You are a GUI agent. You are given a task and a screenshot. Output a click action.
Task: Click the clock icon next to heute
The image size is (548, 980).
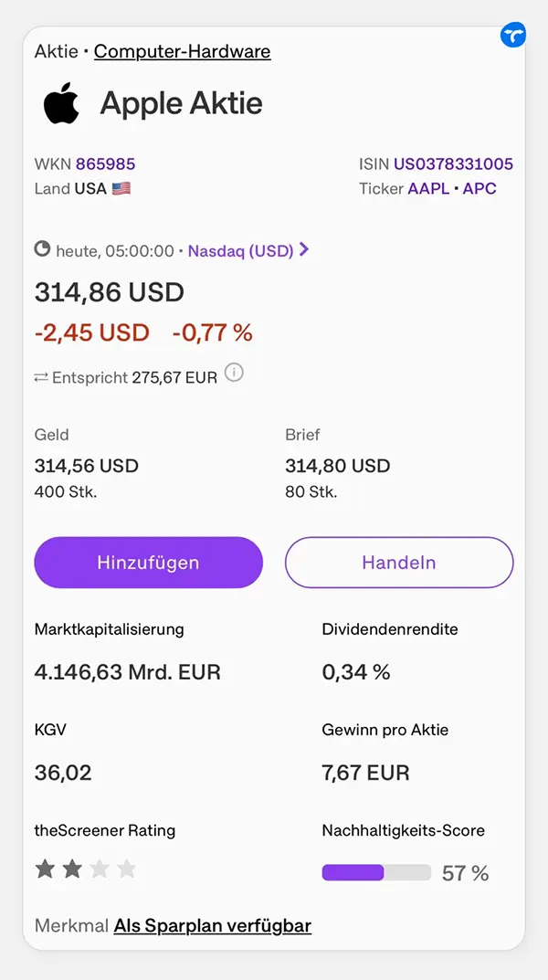pos(42,250)
